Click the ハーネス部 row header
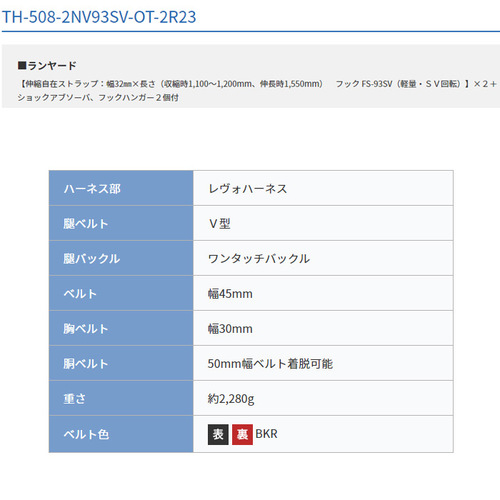This screenshot has width=500, height=500. tap(121, 188)
